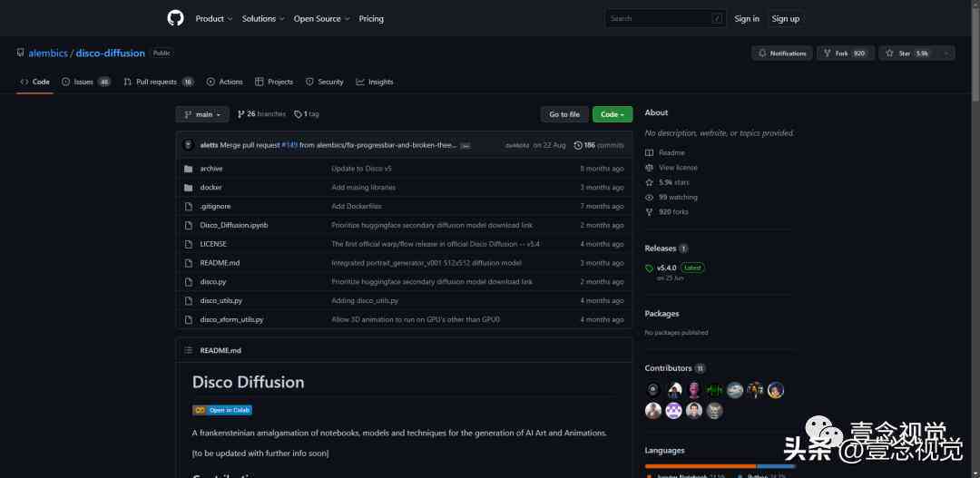
Task: Click the Sign in link
Action: pyautogui.click(x=747, y=19)
